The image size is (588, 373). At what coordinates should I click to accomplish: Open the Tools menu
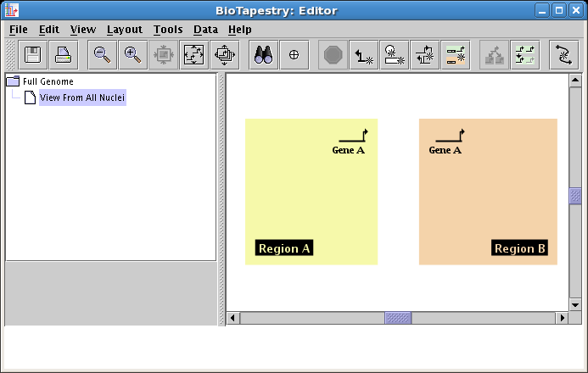coord(168,29)
